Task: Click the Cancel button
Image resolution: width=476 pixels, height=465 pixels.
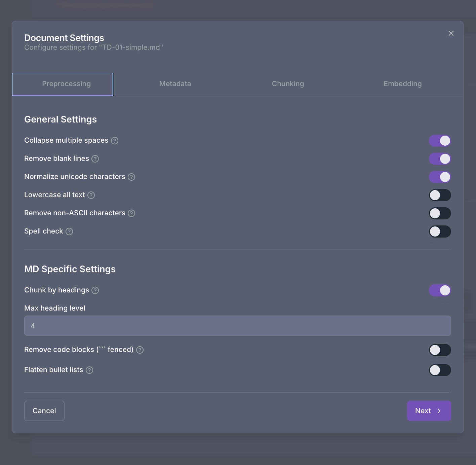Action: coord(44,411)
